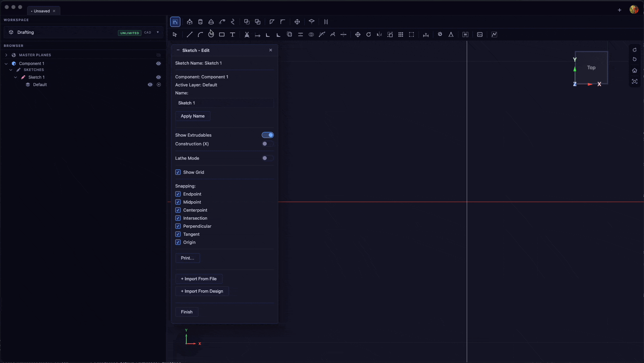Toggle the Tangent snapping checkbox
644x363 pixels.
[x=178, y=234]
